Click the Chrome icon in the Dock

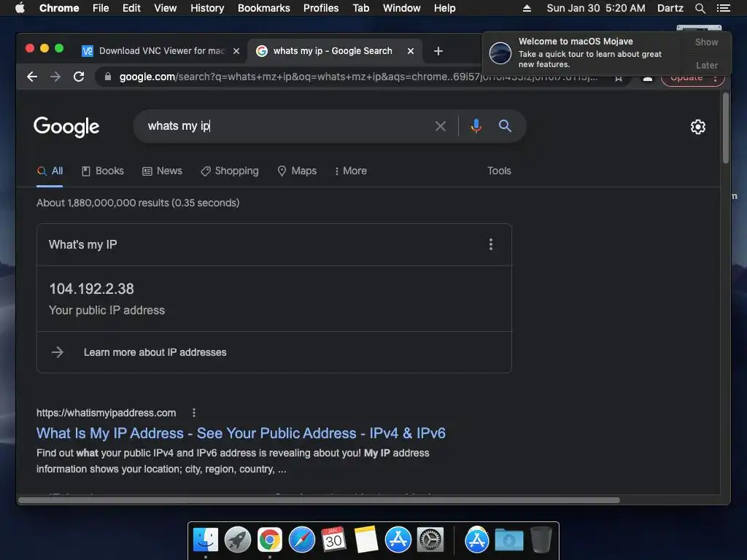(x=270, y=540)
